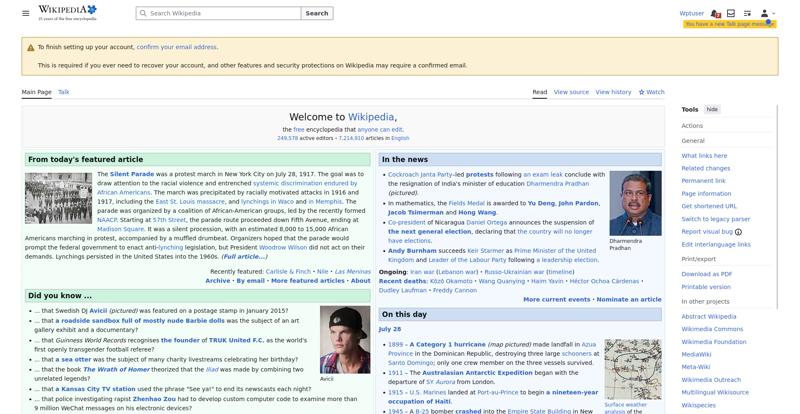Image resolution: width=800 pixels, height=414 pixels.
Task: Open the Dharmendra Pradhan portrait image
Action: click(x=635, y=203)
